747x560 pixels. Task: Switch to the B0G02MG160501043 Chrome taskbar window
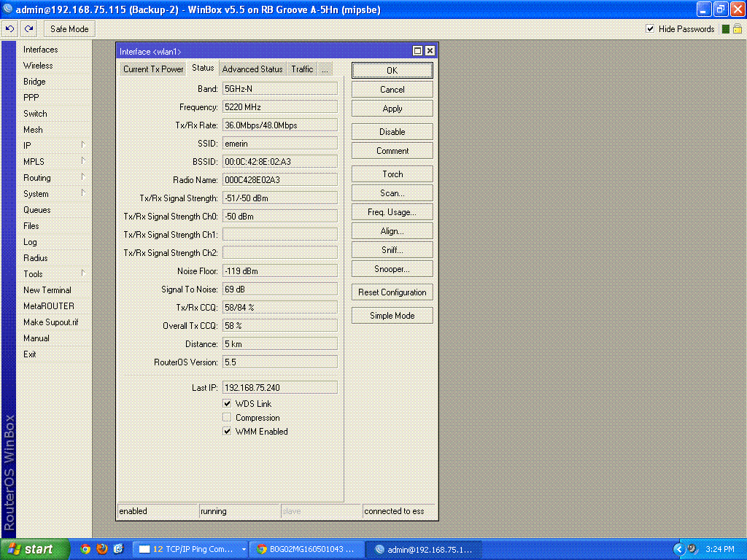pyautogui.click(x=308, y=550)
